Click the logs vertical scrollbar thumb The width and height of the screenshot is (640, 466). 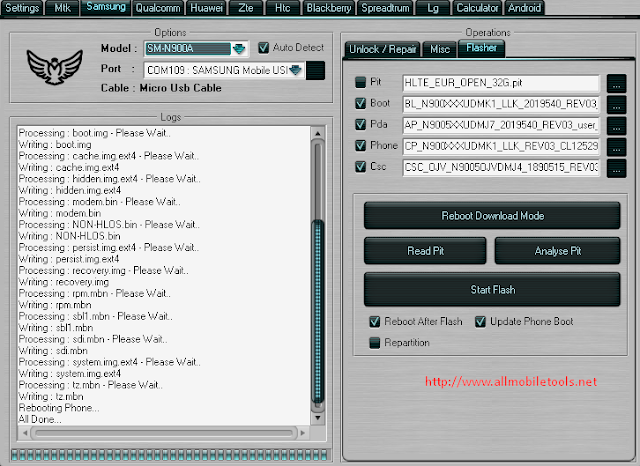point(318,310)
